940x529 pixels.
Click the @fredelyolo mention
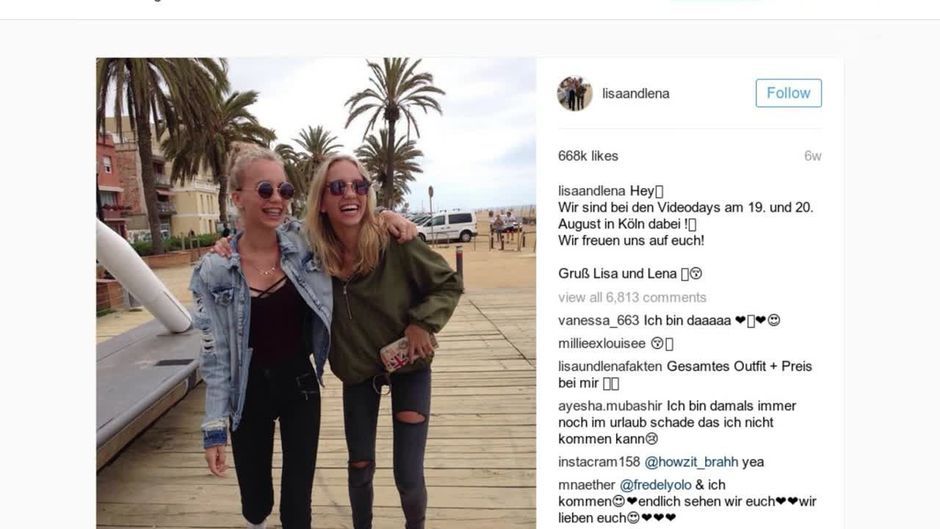[x=655, y=485]
